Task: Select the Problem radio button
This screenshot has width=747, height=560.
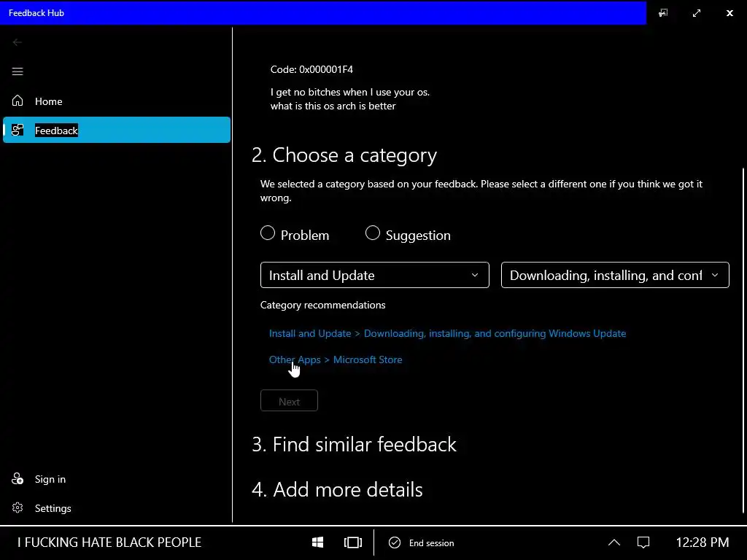Action: (x=268, y=233)
